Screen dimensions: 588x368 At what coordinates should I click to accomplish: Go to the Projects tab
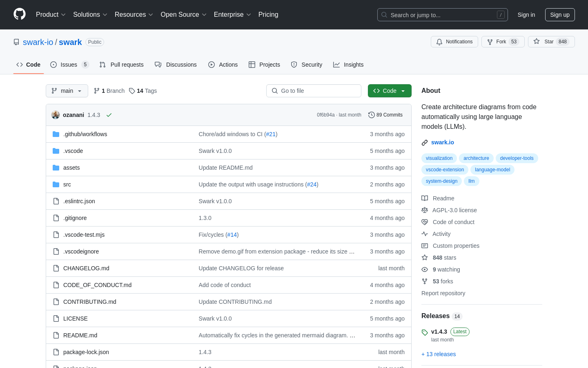pos(264,65)
